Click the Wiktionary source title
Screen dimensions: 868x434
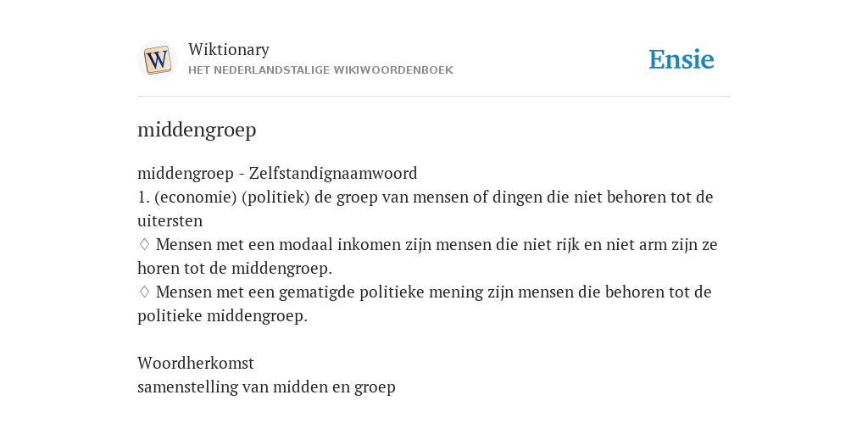pyautogui.click(x=229, y=49)
